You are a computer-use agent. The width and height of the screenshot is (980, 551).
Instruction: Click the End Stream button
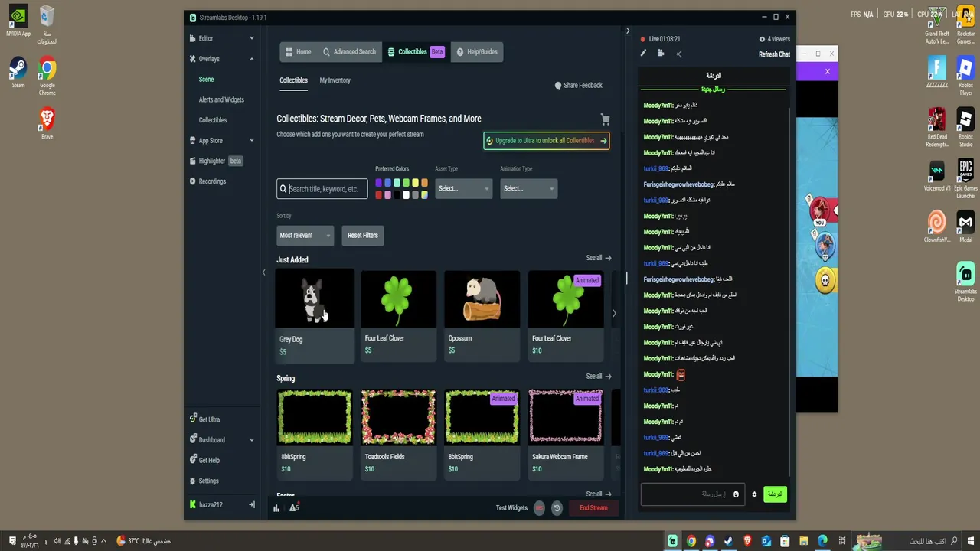(593, 507)
